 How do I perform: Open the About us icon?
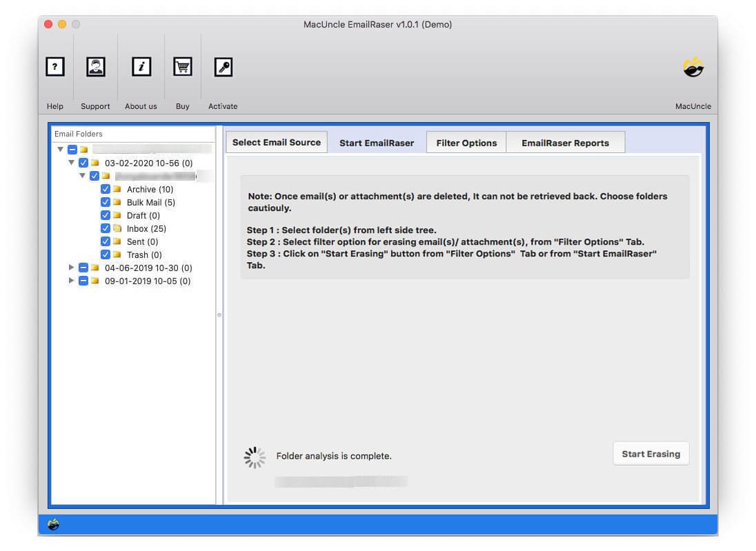141,66
